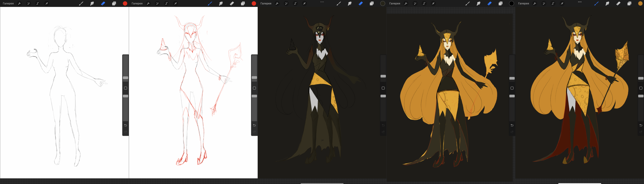Select the Brush tool in the fourth canvas toolbar

(x=467, y=4)
